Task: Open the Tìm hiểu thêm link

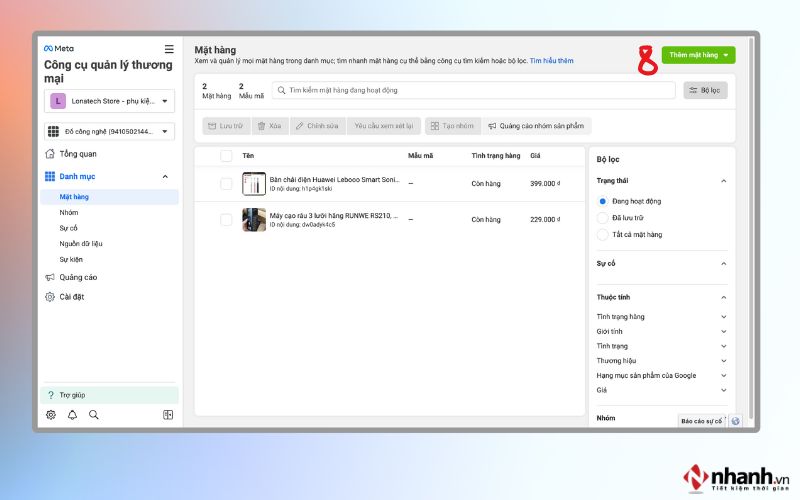Action: coord(552,61)
